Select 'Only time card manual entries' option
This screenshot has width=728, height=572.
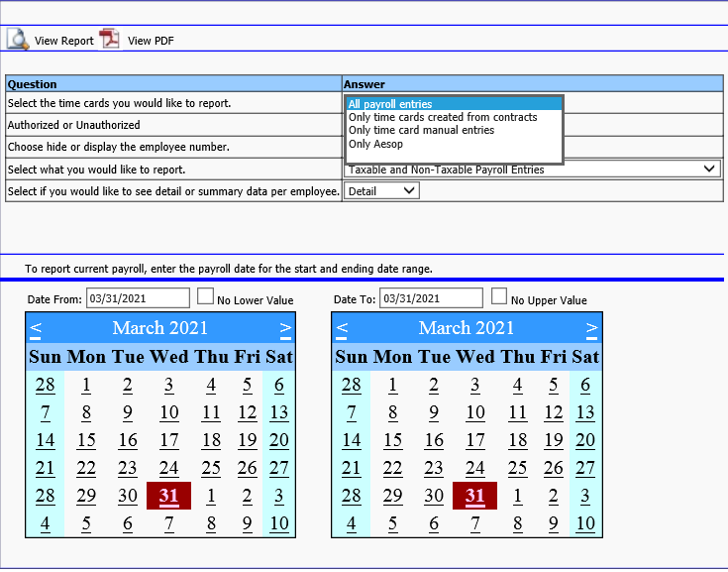click(x=421, y=130)
